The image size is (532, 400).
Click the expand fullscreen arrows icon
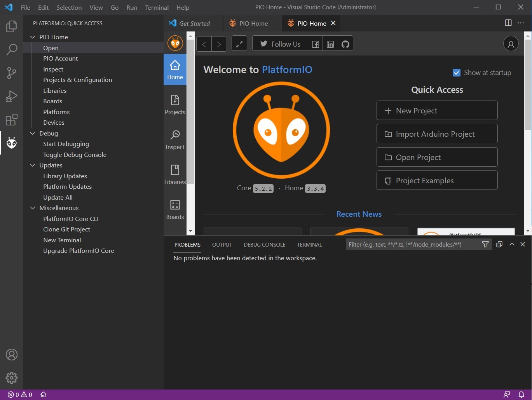coord(239,43)
